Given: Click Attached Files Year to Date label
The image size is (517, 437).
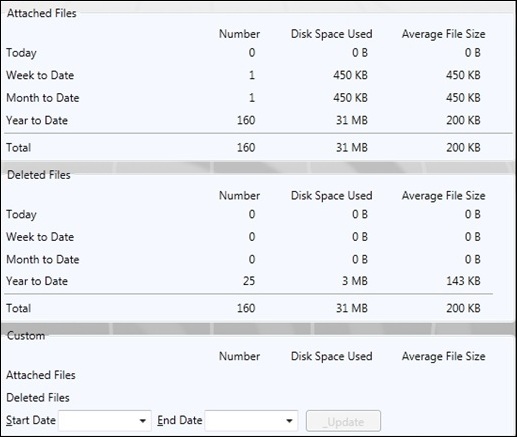Looking at the screenshot, I should coord(37,120).
